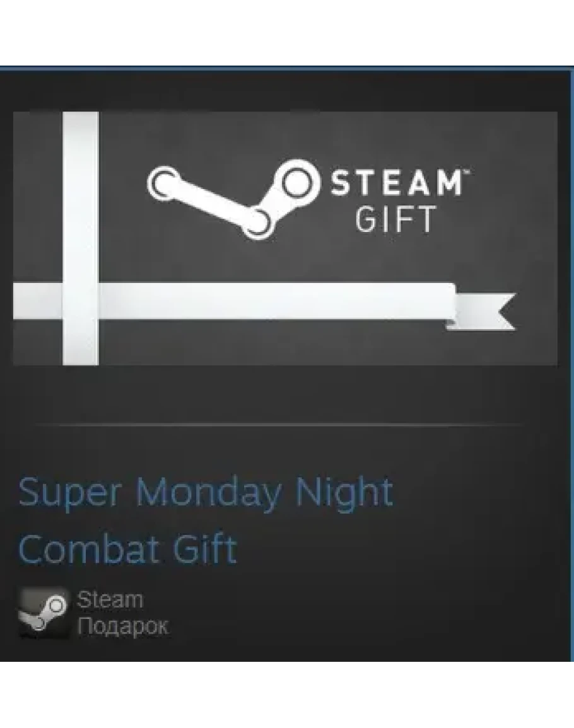574x728 pixels.
Task: Click the word Gift after Combat
Action: [204, 548]
